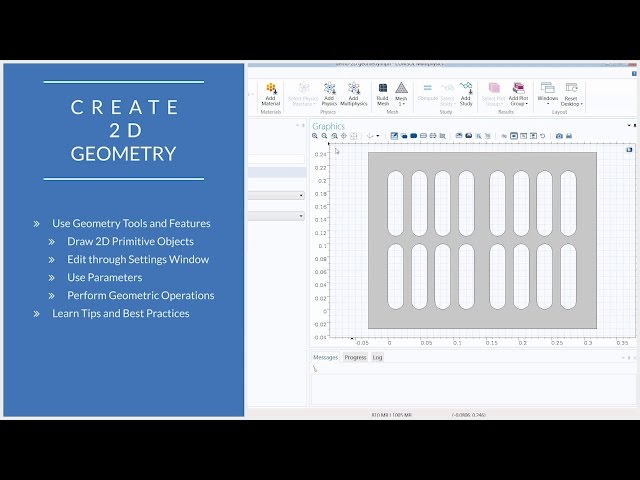The width and height of the screenshot is (640, 480).
Task: Click the highlighted pencil-square icon in the Graphics toolbar
Action: (394, 136)
